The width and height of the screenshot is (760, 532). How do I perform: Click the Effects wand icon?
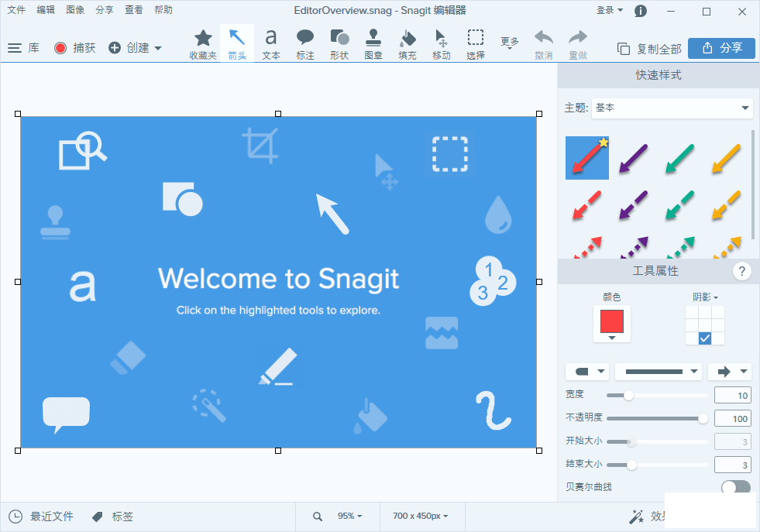[636, 517]
